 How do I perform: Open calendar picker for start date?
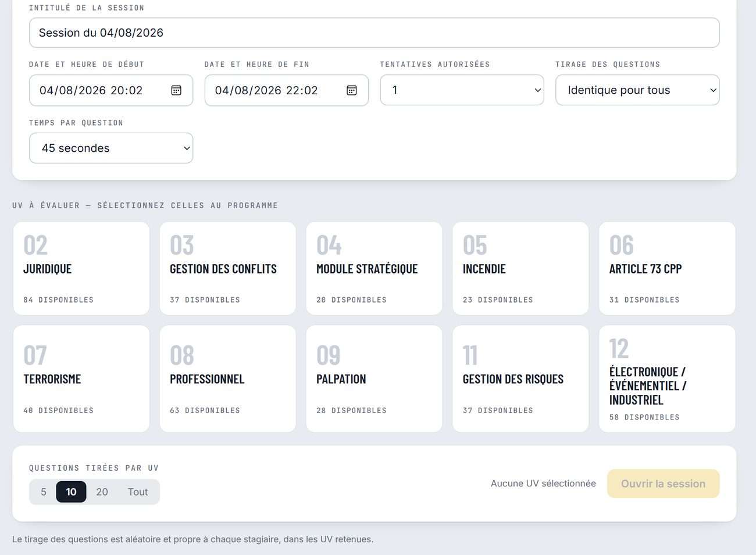tap(176, 90)
